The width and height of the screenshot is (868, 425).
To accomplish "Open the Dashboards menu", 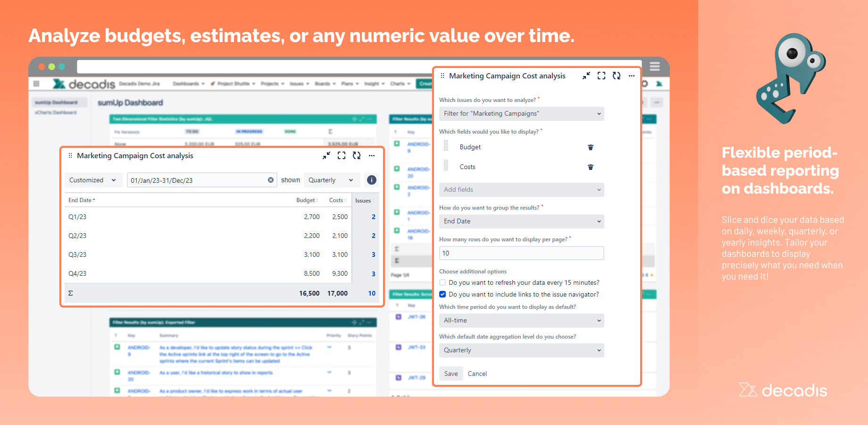I will (188, 84).
